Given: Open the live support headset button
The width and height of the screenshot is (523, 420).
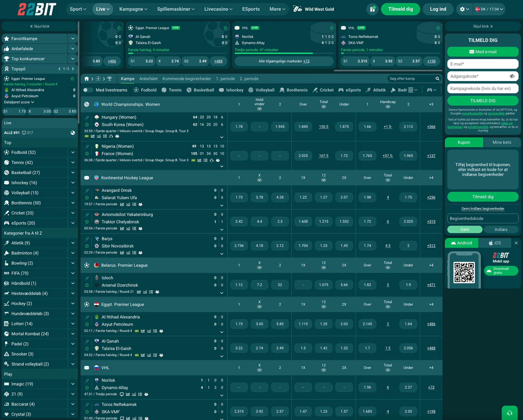Looking at the screenshot, I should pyautogui.click(x=510, y=413).
